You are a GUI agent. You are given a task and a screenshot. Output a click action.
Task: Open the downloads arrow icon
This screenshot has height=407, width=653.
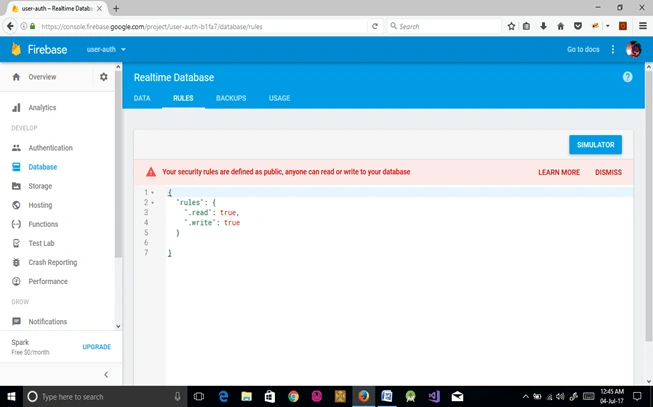click(x=543, y=26)
